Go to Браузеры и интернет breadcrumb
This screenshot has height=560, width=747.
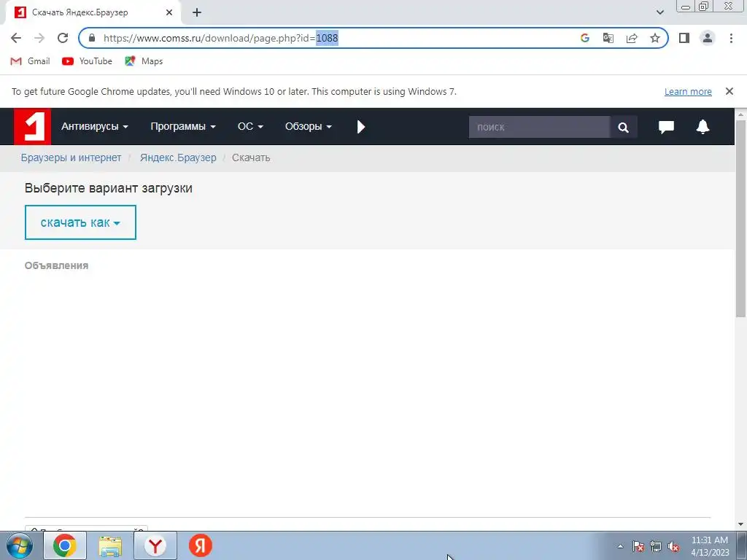[x=71, y=157]
